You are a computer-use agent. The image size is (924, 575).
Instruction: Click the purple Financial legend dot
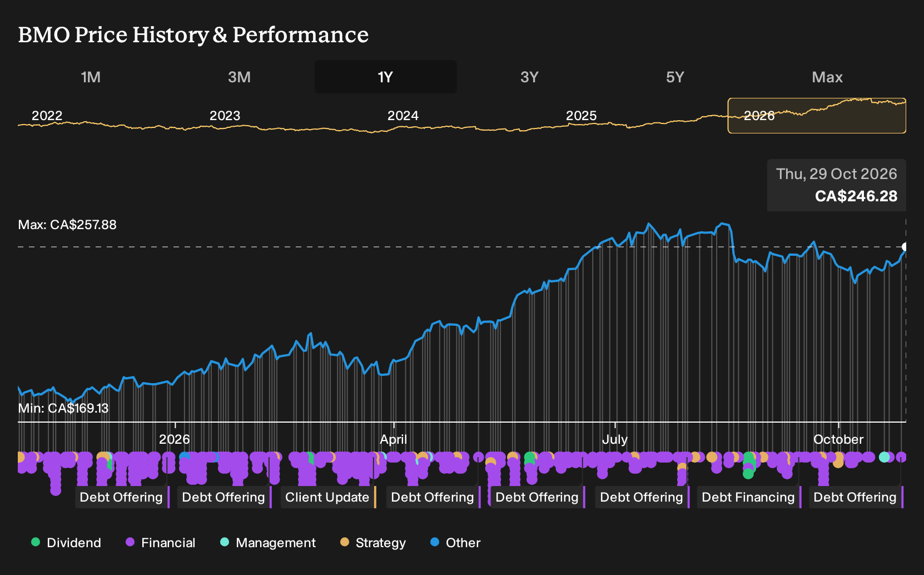point(130,542)
